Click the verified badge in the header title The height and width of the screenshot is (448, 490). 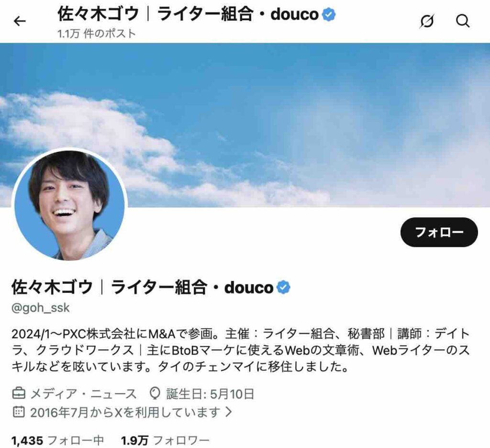(329, 14)
